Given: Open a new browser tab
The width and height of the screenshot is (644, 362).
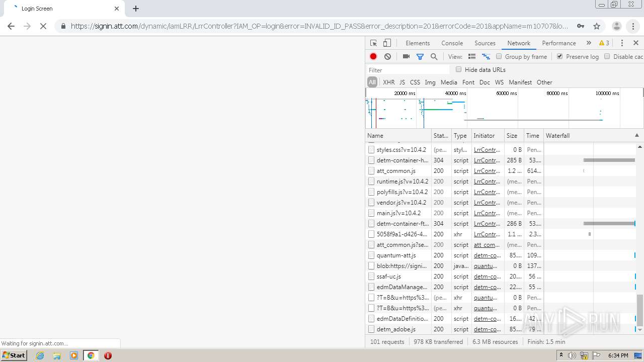Looking at the screenshot, I should [136, 9].
